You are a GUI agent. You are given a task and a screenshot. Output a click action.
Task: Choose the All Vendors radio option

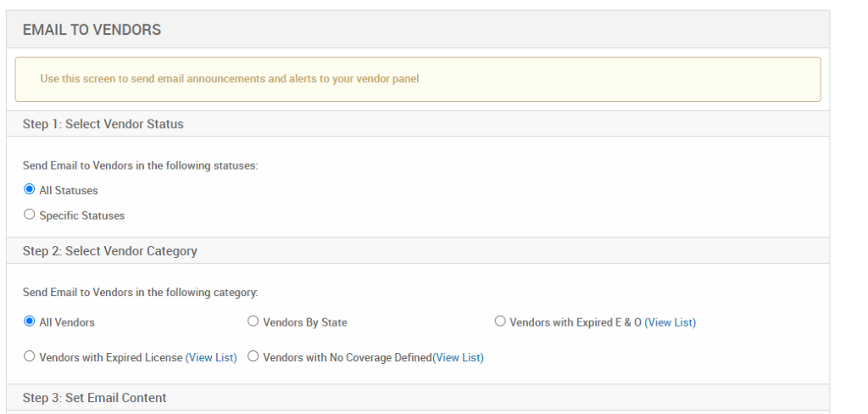pos(30,322)
